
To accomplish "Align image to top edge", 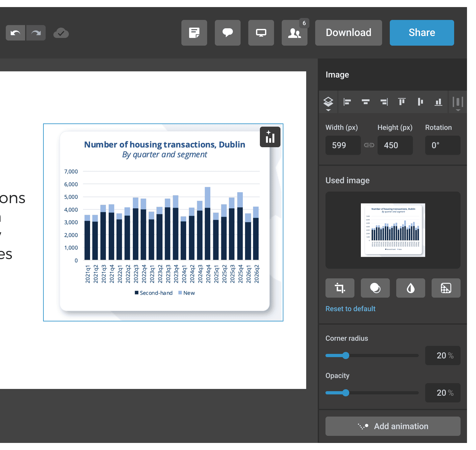I will [402, 102].
